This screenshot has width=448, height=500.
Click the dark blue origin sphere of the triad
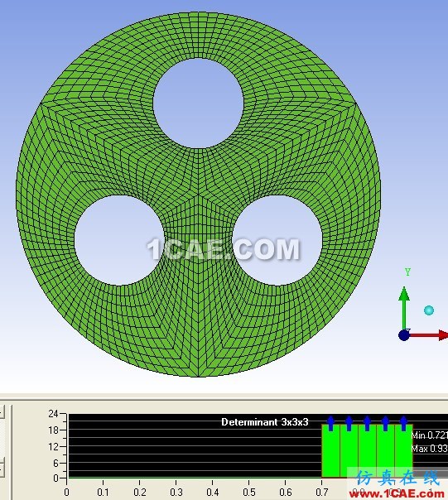tap(404, 335)
